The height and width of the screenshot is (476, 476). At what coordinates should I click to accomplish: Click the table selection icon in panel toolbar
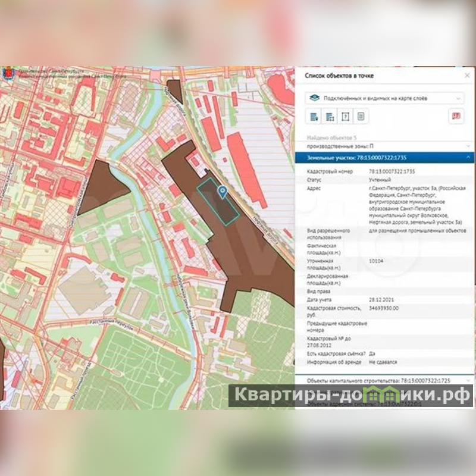pyautogui.click(x=330, y=116)
